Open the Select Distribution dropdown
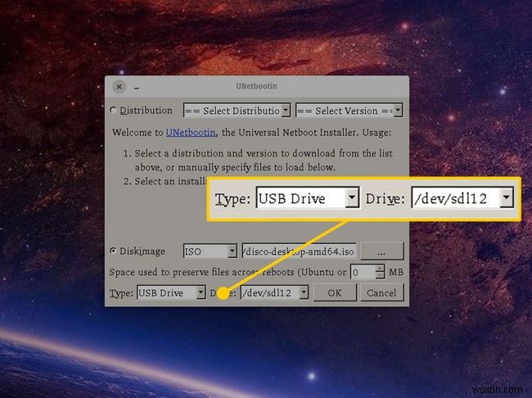 click(x=237, y=111)
